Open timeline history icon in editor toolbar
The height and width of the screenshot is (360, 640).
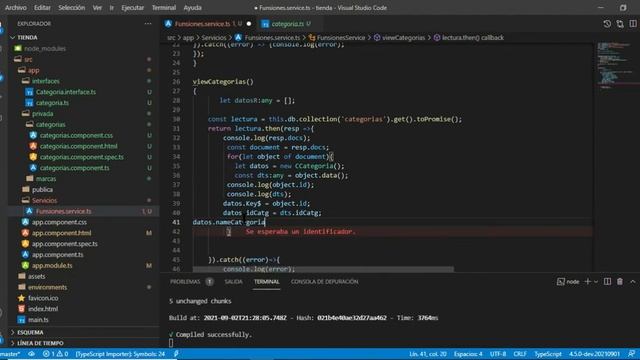(607, 24)
